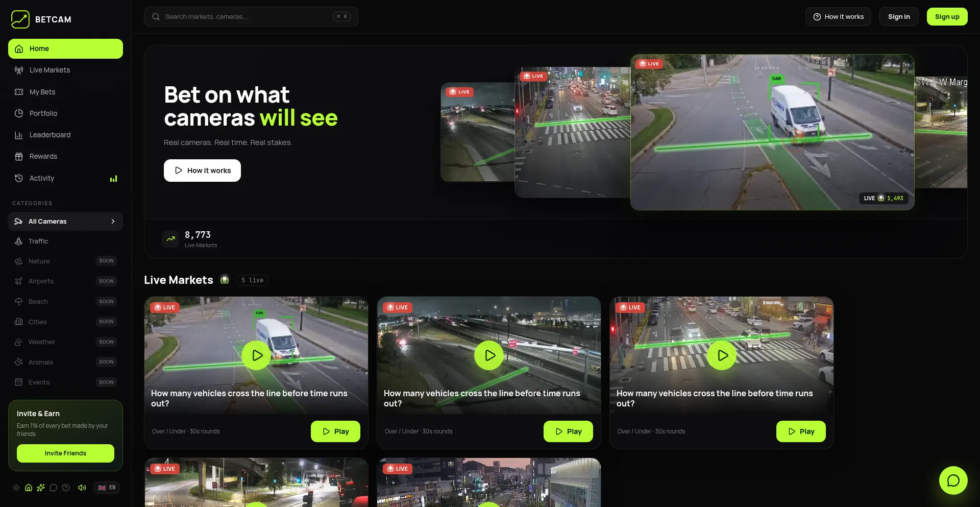Screen dimensions: 980x507
Task: Click the Sign in button
Action: coord(899,17)
